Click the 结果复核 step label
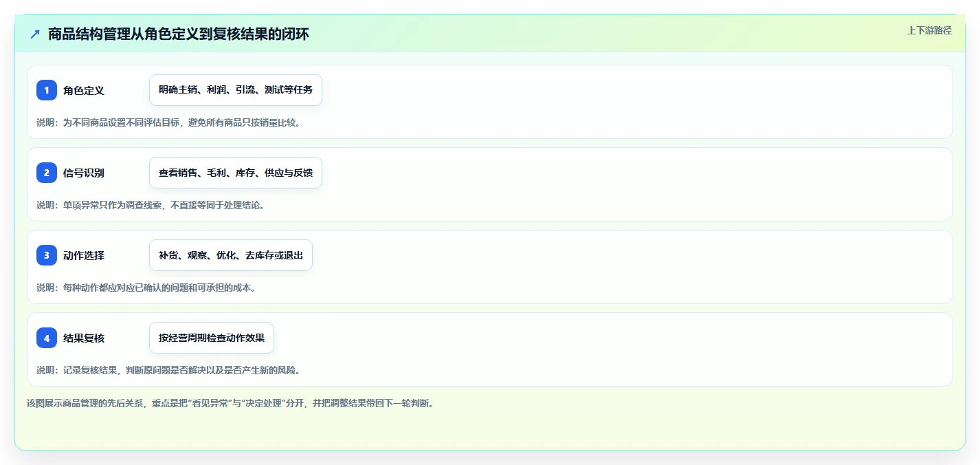The height and width of the screenshot is (465, 980). pyautogui.click(x=84, y=338)
